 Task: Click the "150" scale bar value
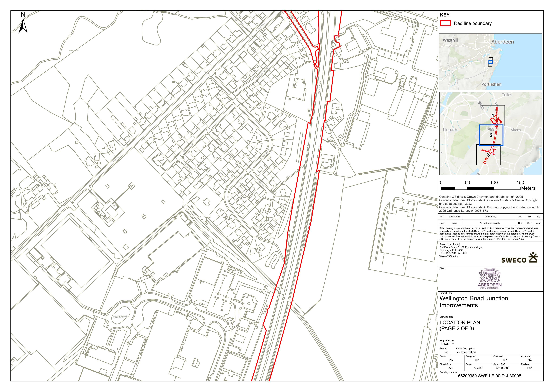(520, 183)
